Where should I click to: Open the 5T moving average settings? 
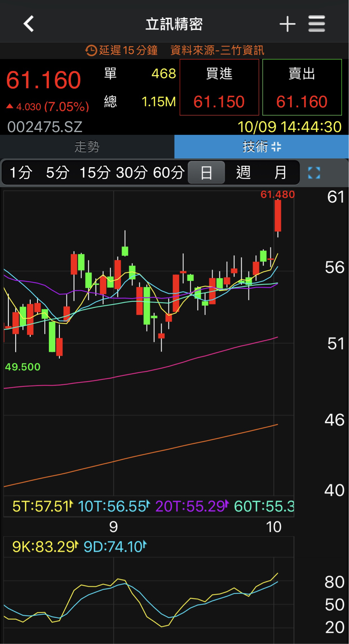click(x=43, y=506)
